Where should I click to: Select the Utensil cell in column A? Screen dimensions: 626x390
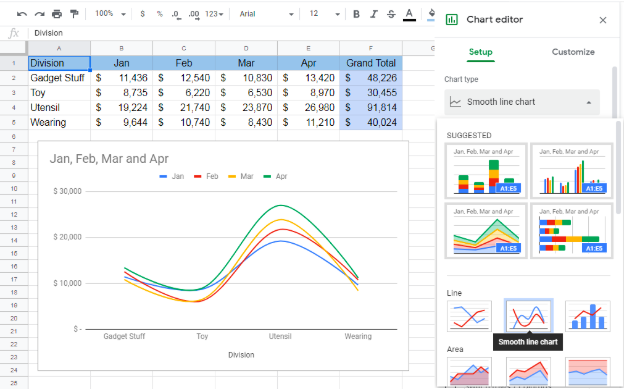[59, 108]
